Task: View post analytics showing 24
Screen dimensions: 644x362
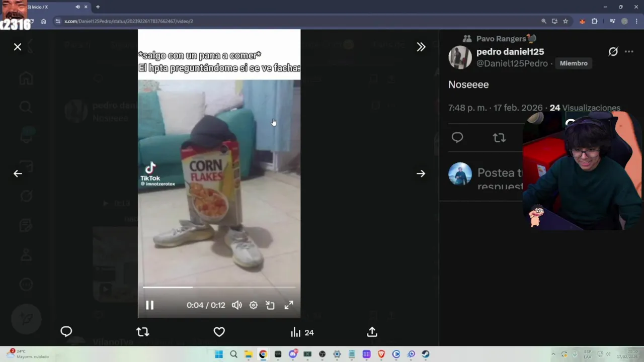Action: [302, 332]
